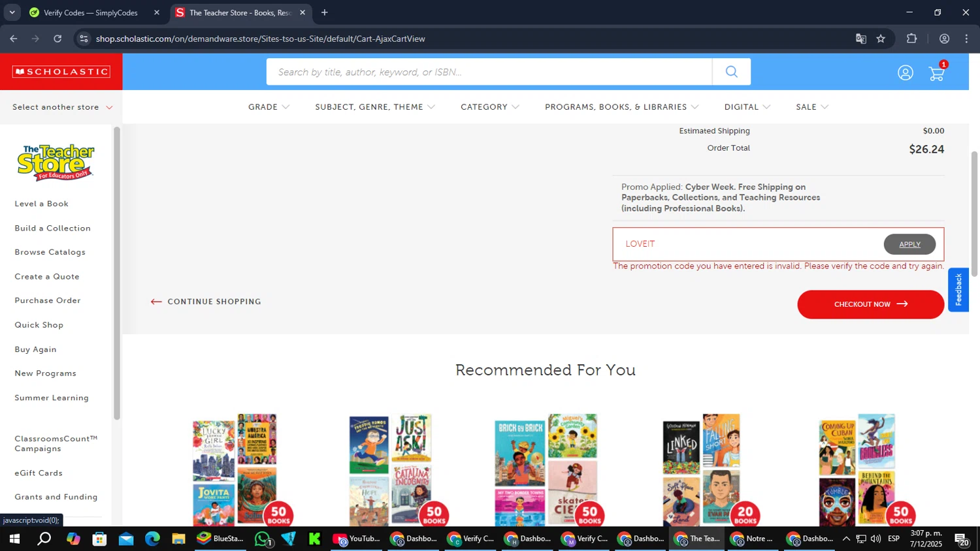This screenshot has width=980, height=551.
Task: Open Quick Shop link
Action: coord(39,325)
